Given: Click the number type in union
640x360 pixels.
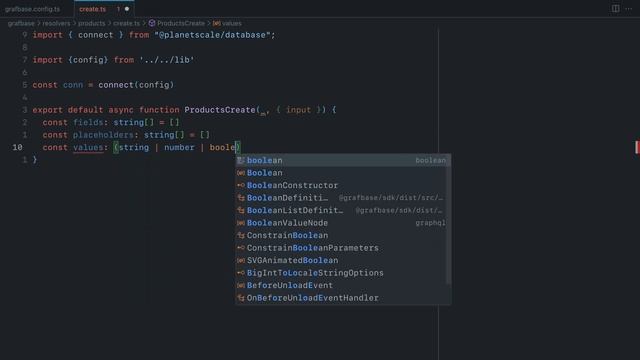Looking at the screenshot, I should (x=179, y=147).
